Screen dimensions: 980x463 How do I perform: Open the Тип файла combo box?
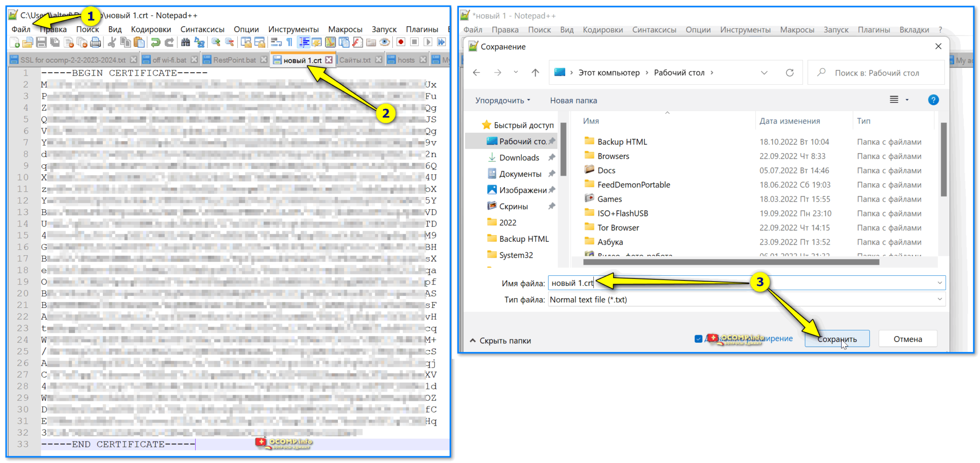pyautogui.click(x=746, y=300)
